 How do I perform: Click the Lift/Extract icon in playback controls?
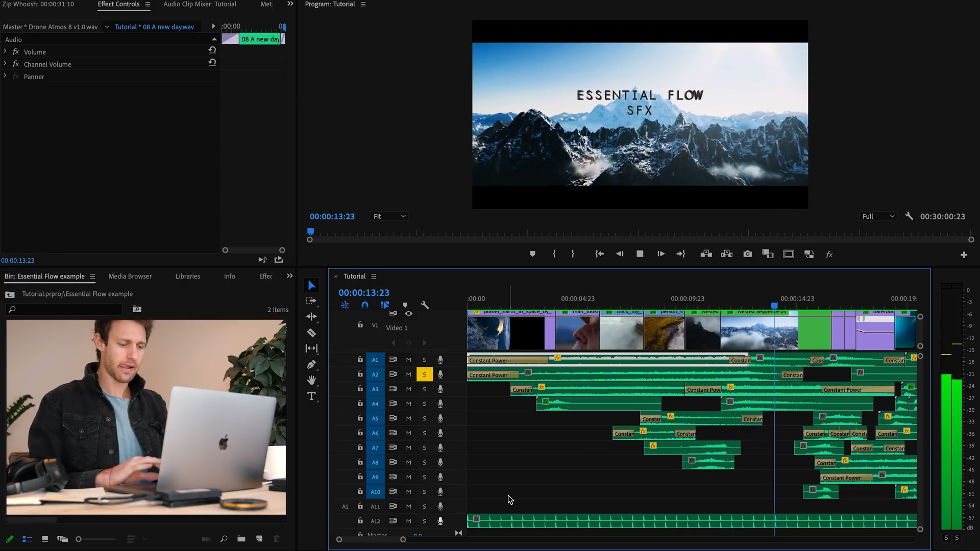(x=705, y=254)
